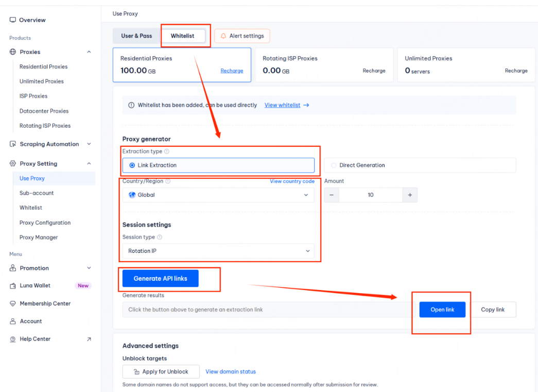The height and width of the screenshot is (392, 538).
Task: Click the Help Center external arrow icon
Action: tap(89, 339)
